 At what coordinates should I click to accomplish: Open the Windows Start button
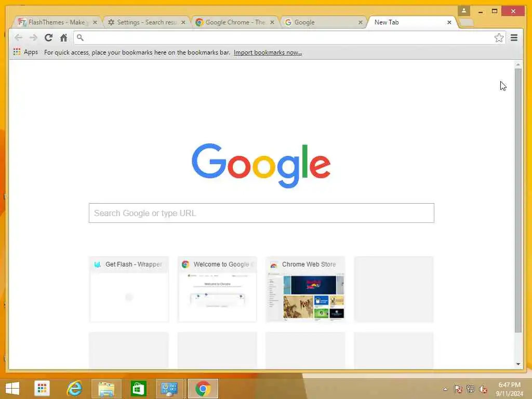pyautogui.click(x=12, y=389)
